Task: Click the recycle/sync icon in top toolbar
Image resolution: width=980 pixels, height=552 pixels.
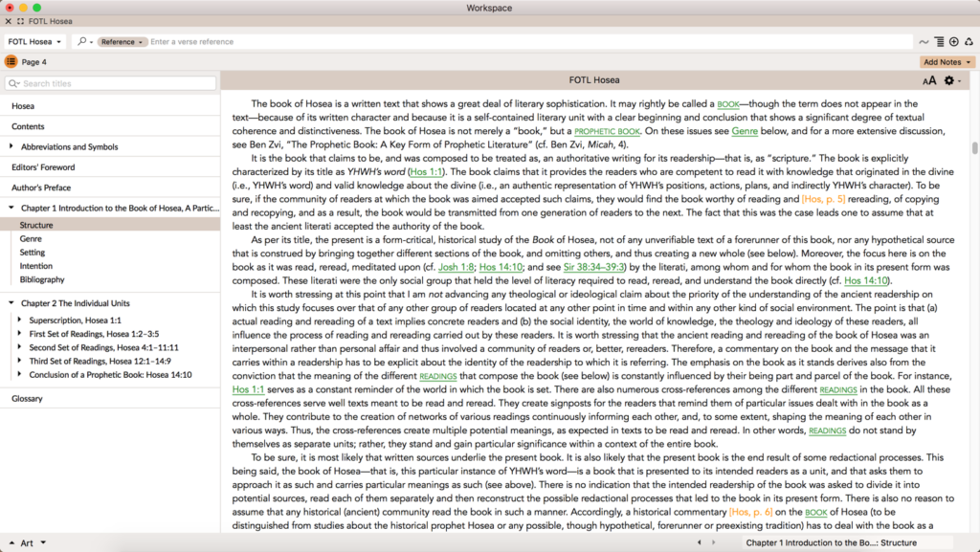Action: tap(969, 41)
